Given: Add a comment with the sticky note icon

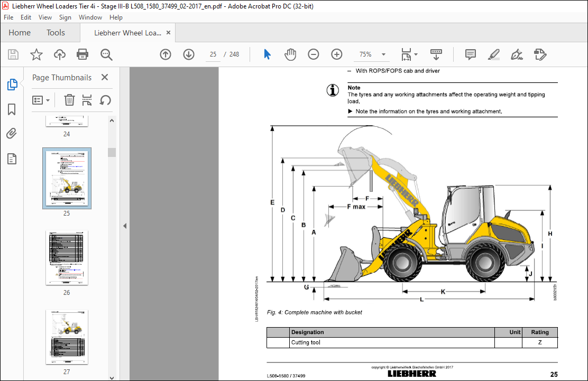Looking at the screenshot, I should pos(470,54).
